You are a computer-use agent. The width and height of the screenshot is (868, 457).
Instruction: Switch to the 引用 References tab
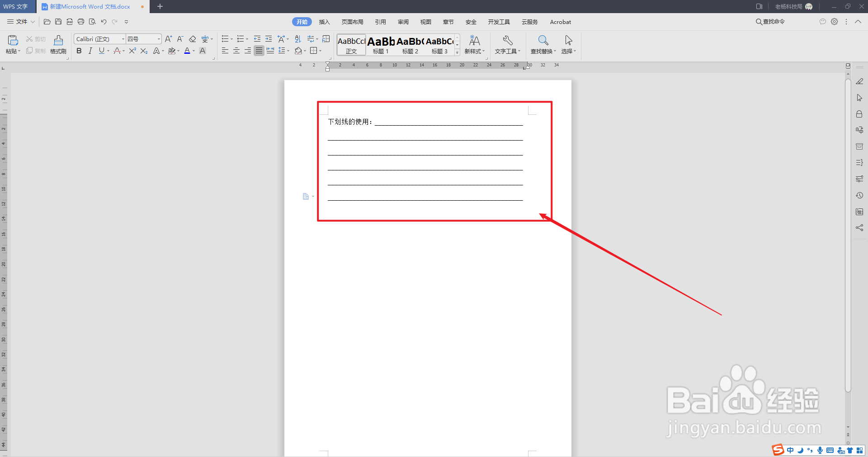380,22
